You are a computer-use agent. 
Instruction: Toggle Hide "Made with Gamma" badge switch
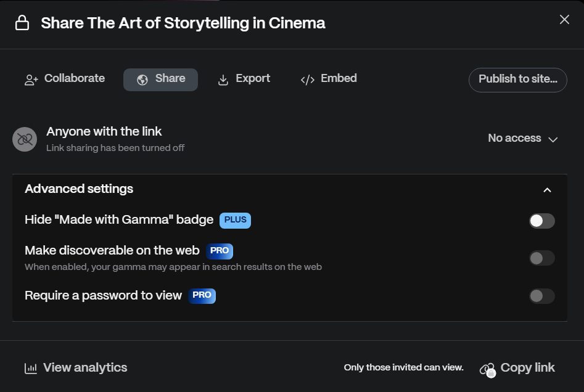(541, 221)
